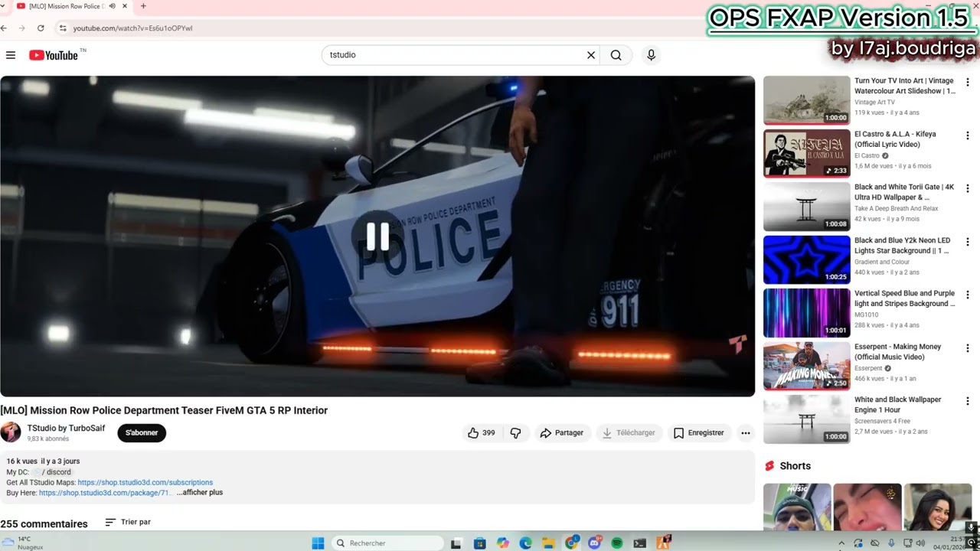Start voice search with the microphone
The width and height of the screenshot is (980, 551).
point(652,55)
